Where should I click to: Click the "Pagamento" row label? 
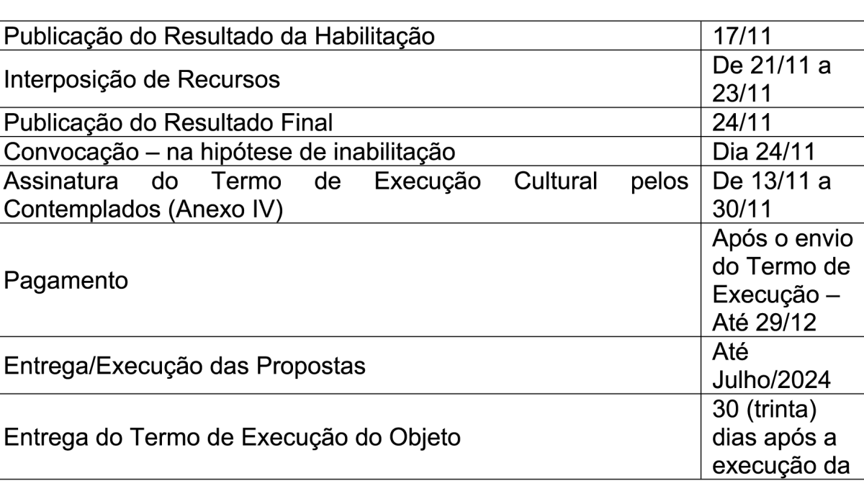tap(66, 281)
